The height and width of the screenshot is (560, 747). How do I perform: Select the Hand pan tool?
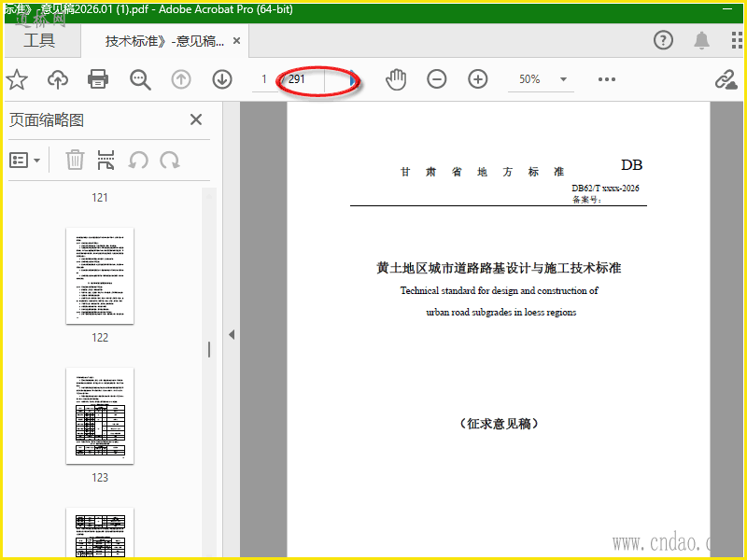[396, 79]
